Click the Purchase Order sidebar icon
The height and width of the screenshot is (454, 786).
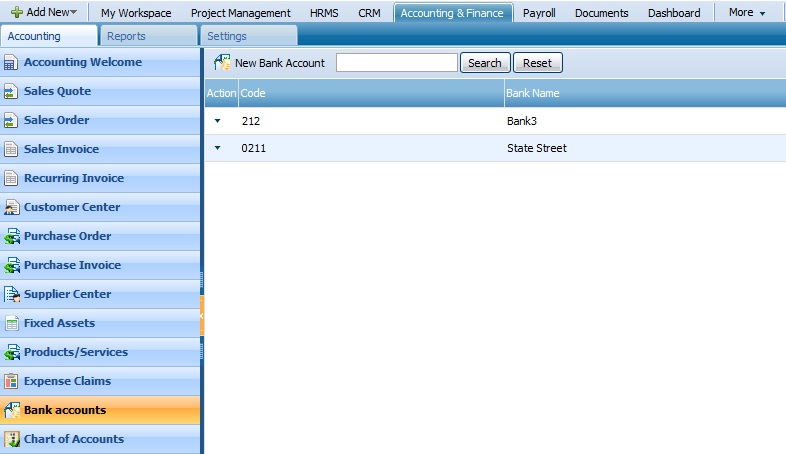tap(11, 237)
